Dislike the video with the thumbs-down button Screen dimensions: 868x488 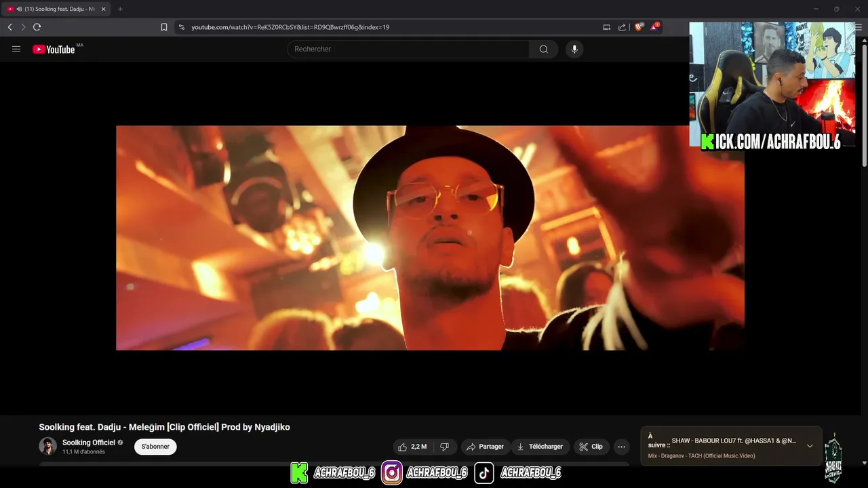(x=445, y=447)
